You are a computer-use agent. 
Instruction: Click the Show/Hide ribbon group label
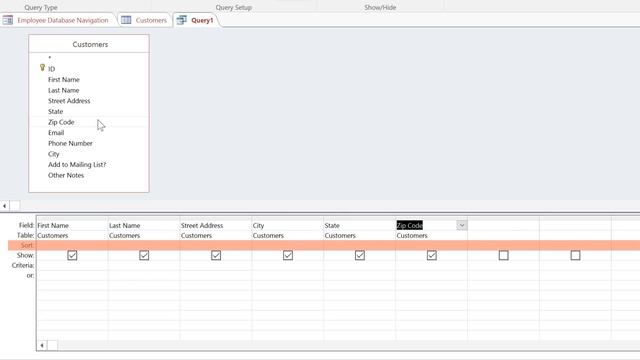pyautogui.click(x=380, y=7)
